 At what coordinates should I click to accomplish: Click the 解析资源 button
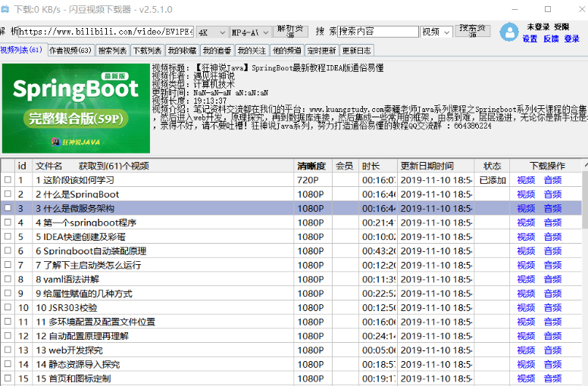291,32
